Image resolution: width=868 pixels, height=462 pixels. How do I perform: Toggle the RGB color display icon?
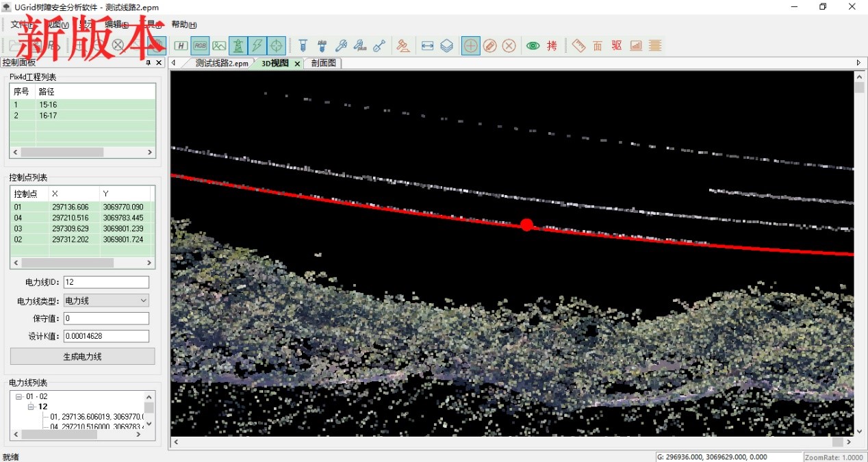[x=200, y=46]
